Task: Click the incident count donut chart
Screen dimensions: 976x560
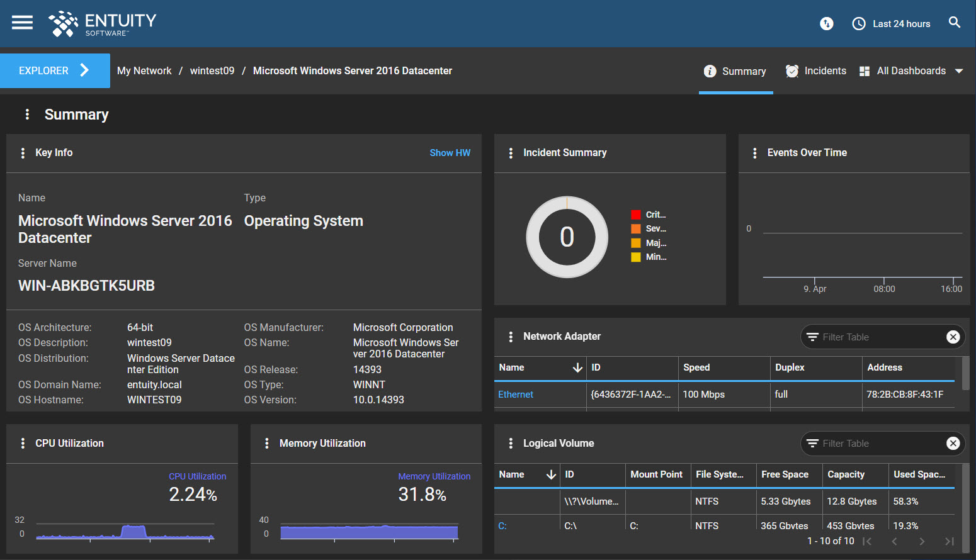Action: (567, 237)
